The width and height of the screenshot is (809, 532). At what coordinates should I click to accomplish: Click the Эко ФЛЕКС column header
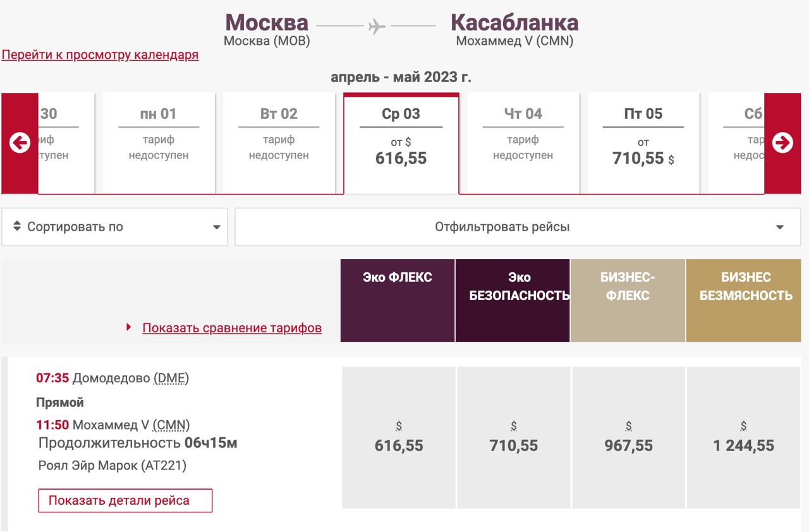pos(398,301)
